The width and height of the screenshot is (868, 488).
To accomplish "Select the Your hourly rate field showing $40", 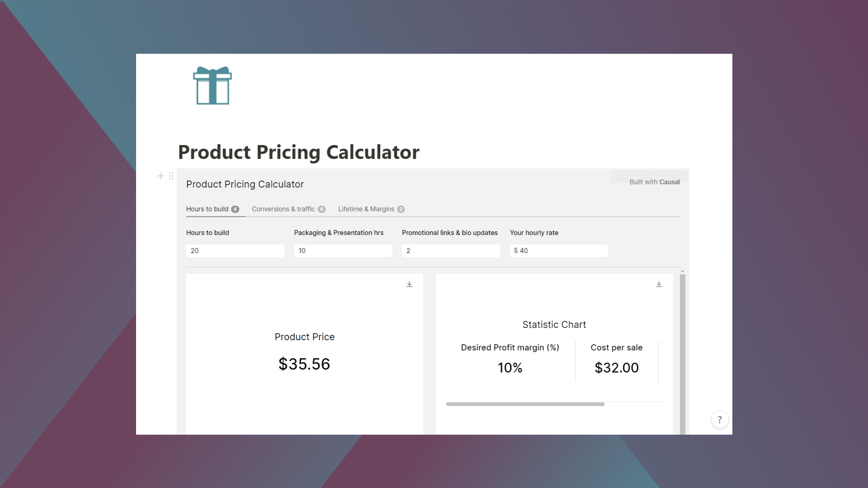I will [x=559, y=250].
